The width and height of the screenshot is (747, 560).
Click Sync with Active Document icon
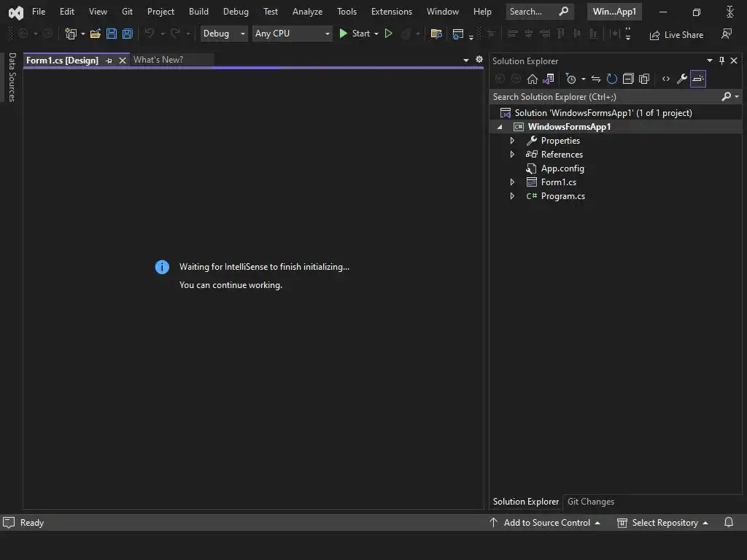click(x=596, y=79)
